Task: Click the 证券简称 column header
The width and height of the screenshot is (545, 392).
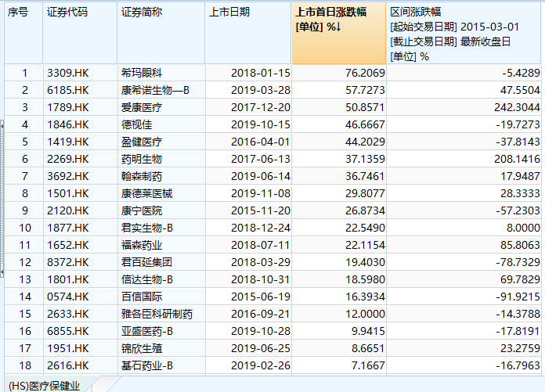Action: pyautogui.click(x=161, y=33)
